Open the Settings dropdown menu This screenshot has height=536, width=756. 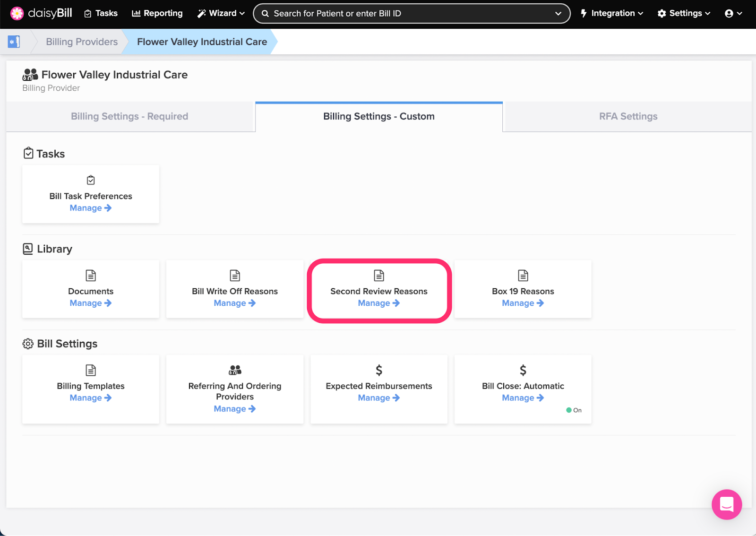(684, 13)
